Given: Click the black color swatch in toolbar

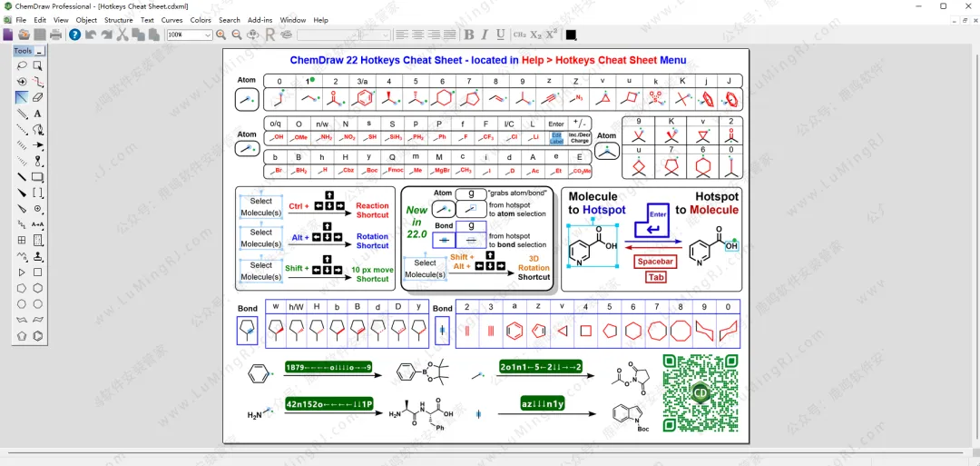Looking at the screenshot, I should [571, 35].
